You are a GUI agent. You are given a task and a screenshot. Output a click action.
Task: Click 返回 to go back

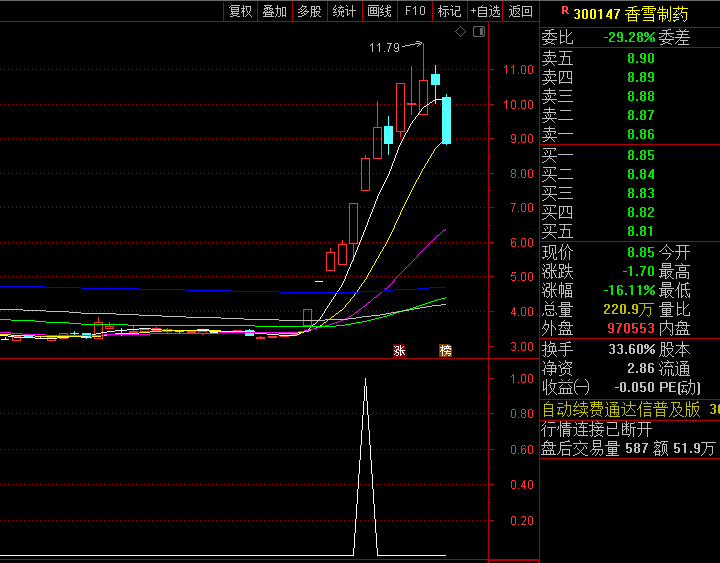click(520, 12)
